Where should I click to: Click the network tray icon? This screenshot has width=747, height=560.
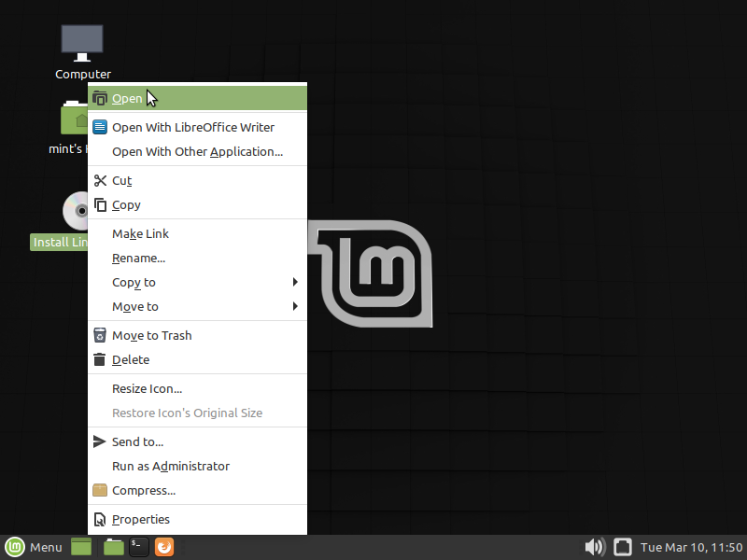click(x=622, y=547)
